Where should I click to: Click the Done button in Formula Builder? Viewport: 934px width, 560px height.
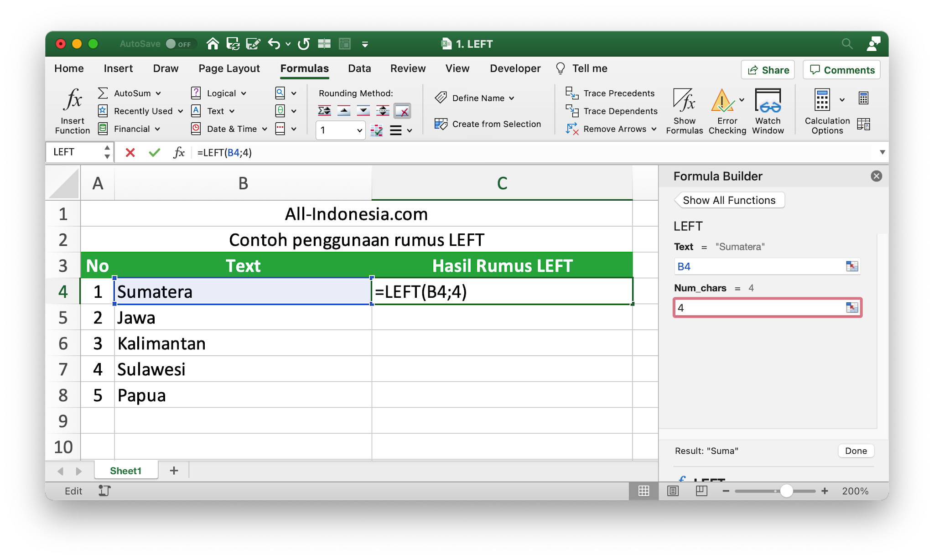[856, 451]
